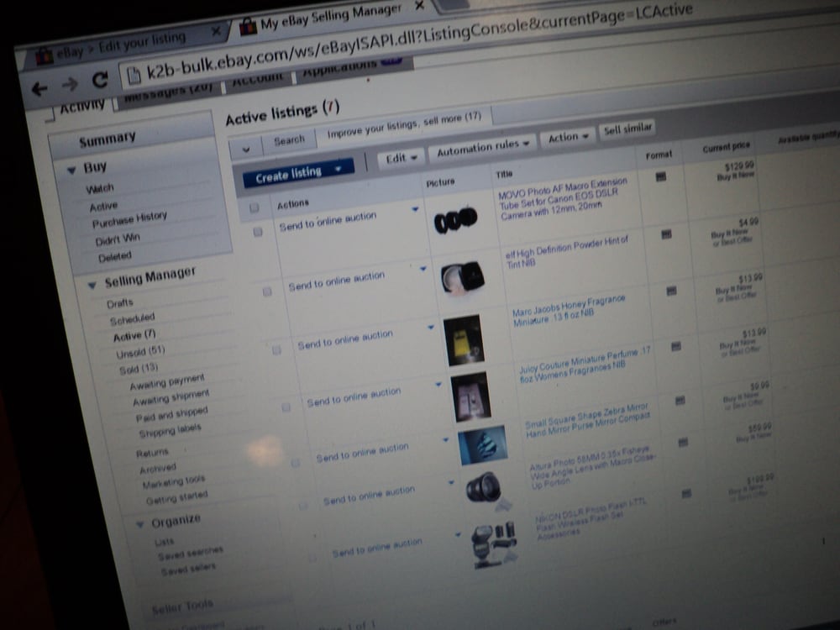This screenshot has width=840, height=630.
Task: Open Shipping labels link
Action: pyautogui.click(x=170, y=430)
